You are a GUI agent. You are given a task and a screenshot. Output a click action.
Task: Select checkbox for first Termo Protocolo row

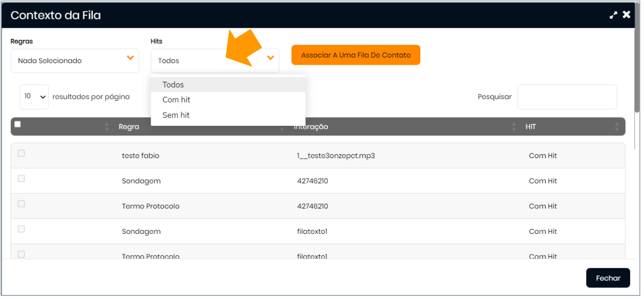click(x=21, y=204)
